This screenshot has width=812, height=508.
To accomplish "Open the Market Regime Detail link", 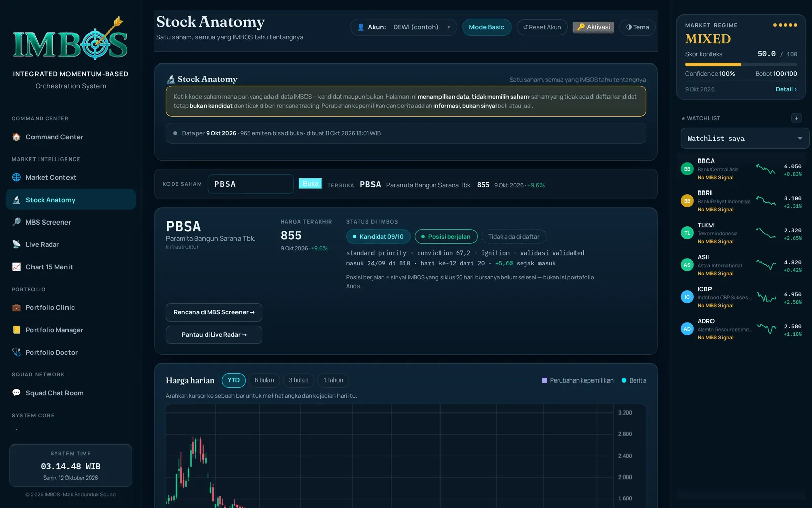I will click(786, 89).
